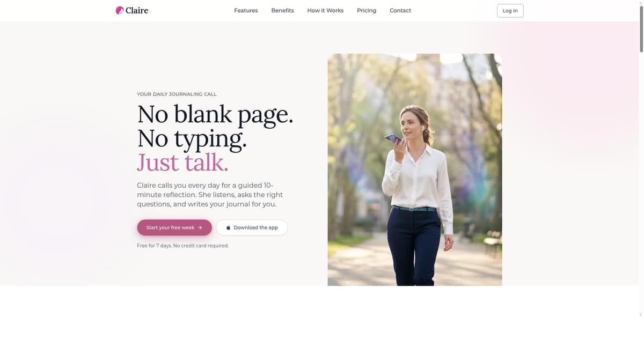Screen dimensions: 644x362
Task: Select Pricing in the top navigation
Action: click(x=367, y=11)
